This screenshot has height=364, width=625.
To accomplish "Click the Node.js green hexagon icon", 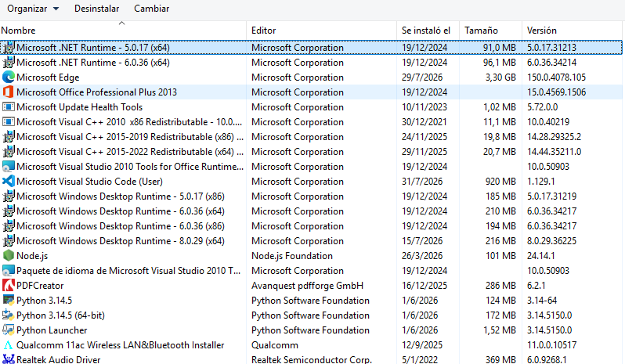I will tap(9, 256).
